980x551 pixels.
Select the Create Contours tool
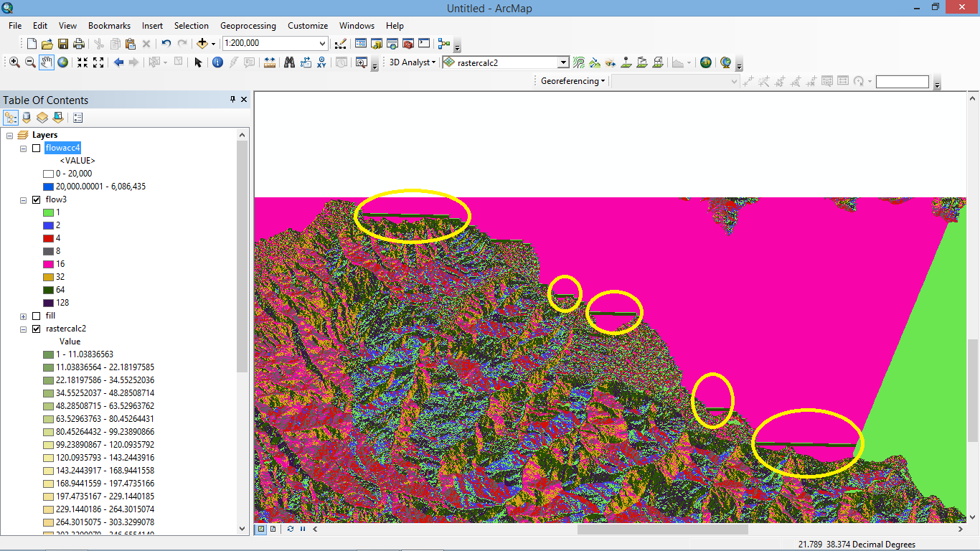point(579,62)
